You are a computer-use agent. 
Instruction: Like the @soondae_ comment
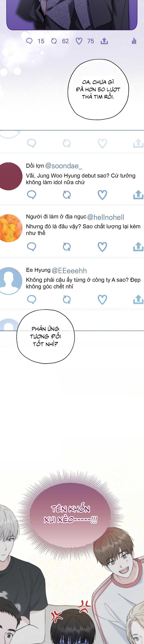(102, 195)
